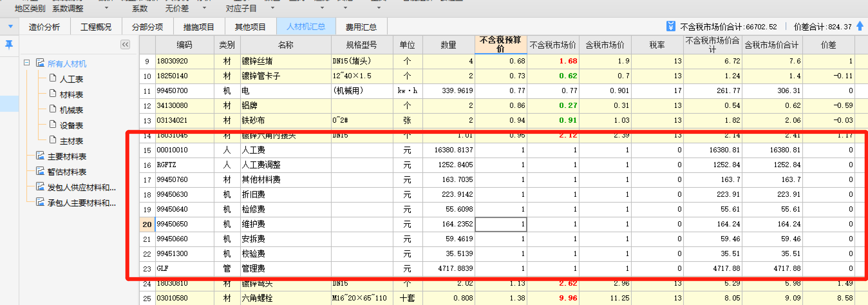Image resolution: width=868 pixels, height=305 pixels.
Task: Click the 材料表 document icon
Action: tap(52, 93)
